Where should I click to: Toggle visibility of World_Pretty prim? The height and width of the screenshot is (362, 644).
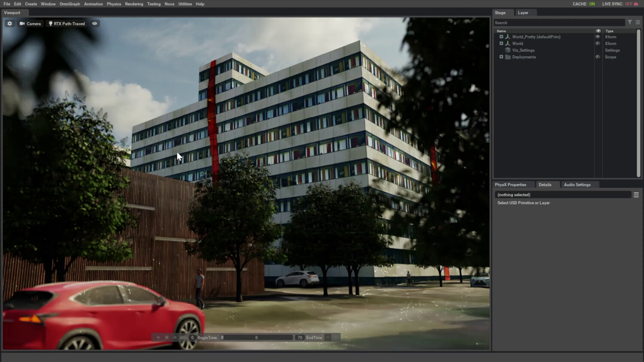[598, 36]
